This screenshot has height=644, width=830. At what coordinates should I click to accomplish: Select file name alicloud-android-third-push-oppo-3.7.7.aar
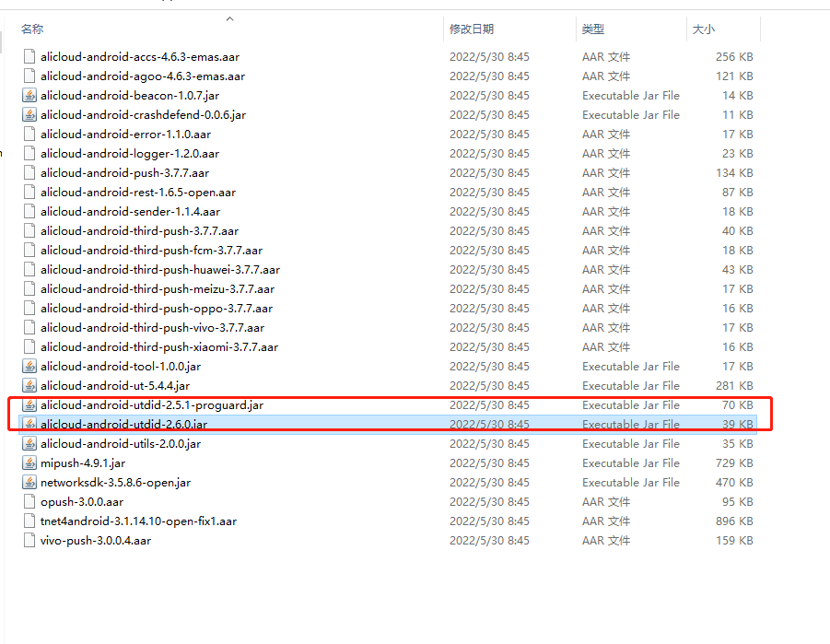(157, 309)
